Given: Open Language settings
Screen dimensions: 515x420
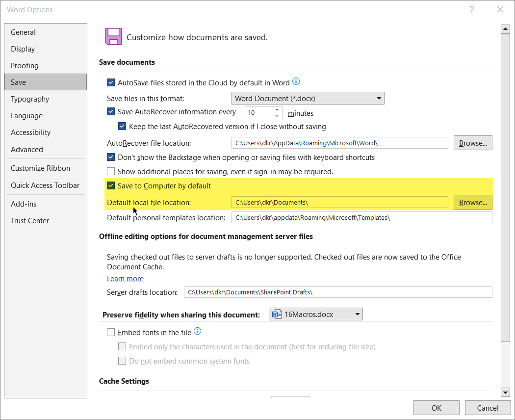Looking at the screenshot, I should (46, 116).
